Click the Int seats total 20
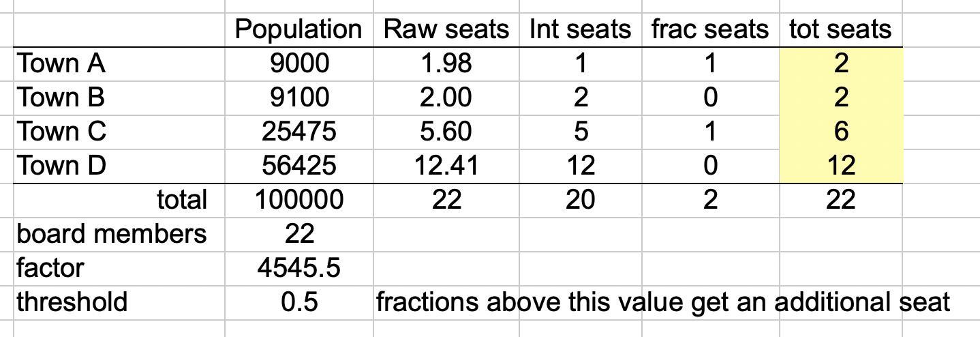 tap(580, 201)
